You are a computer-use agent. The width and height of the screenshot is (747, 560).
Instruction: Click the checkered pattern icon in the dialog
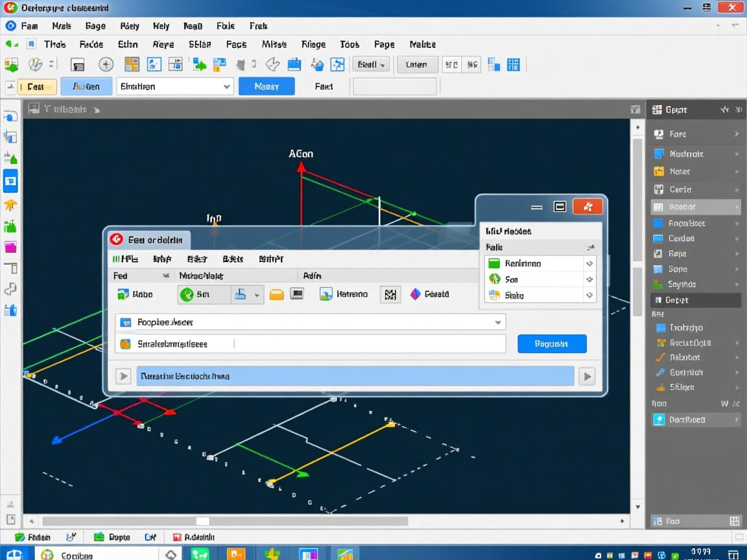click(389, 294)
